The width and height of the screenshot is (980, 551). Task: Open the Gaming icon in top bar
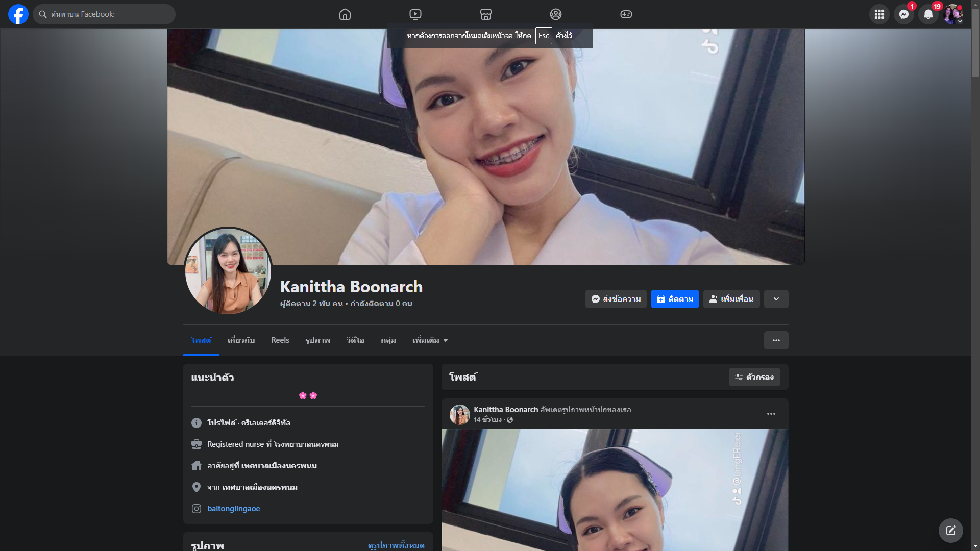click(x=626, y=14)
